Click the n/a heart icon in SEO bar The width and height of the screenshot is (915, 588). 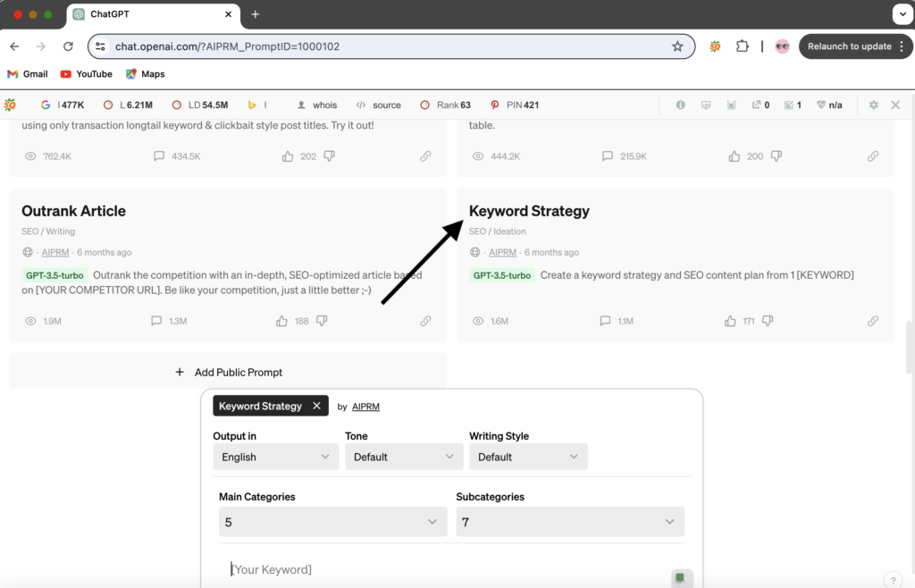[x=829, y=105]
